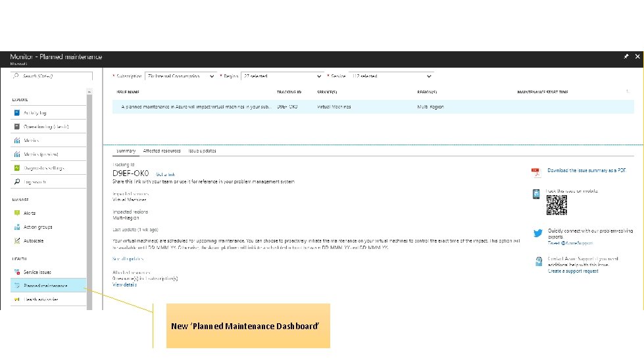Click the Metrics chart icon

(x=17, y=140)
